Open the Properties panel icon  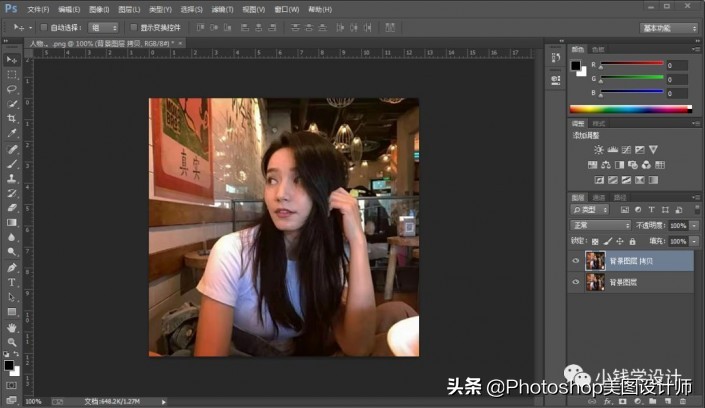(x=556, y=80)
